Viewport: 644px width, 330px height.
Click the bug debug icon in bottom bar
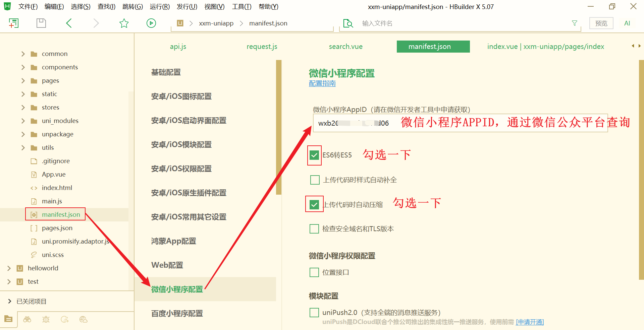coord(46,319)
